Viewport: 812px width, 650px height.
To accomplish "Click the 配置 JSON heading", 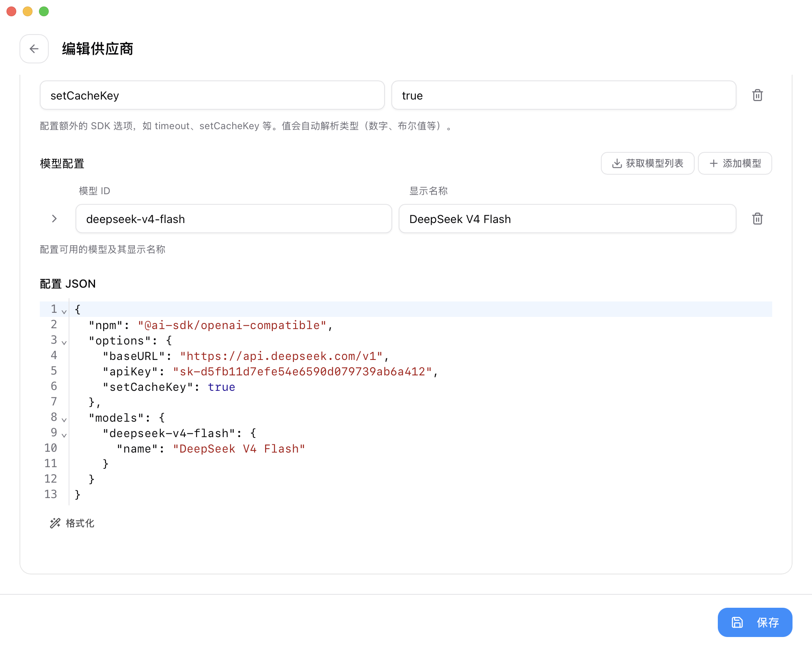I will 68,284.
